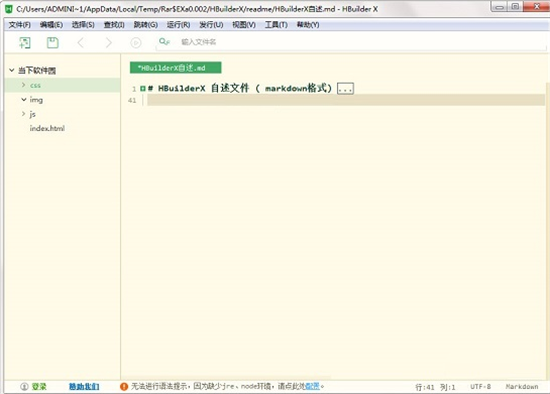Expand the js folder chevron
Image resolution: width=550 pixels, height=394 pixels.
[24, 114]
